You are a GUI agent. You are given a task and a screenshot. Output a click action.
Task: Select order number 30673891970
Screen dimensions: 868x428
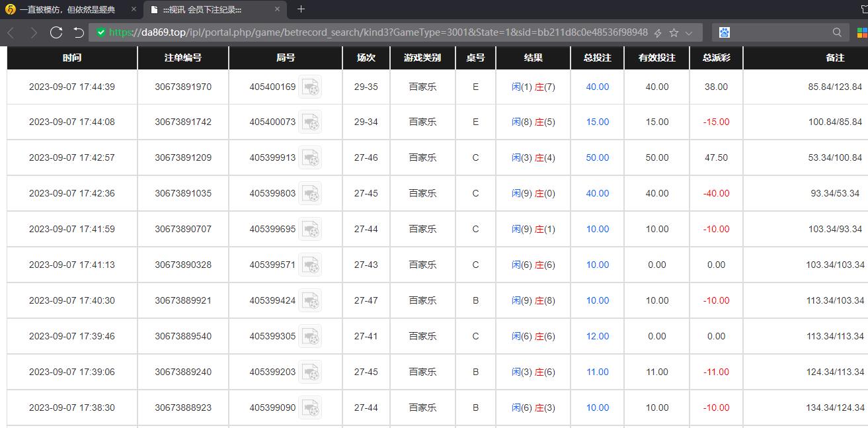pyautogui.click(x=183, y=87)
